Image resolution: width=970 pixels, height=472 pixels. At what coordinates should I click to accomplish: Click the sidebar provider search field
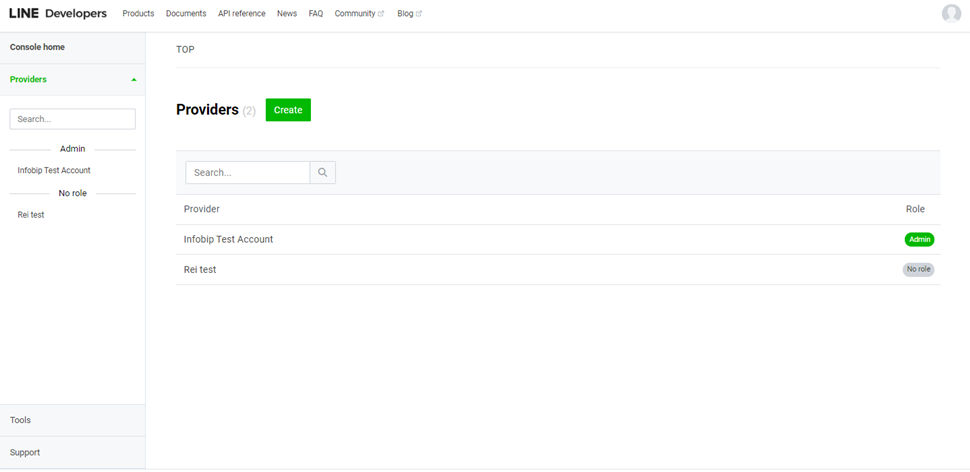(72, 119)
